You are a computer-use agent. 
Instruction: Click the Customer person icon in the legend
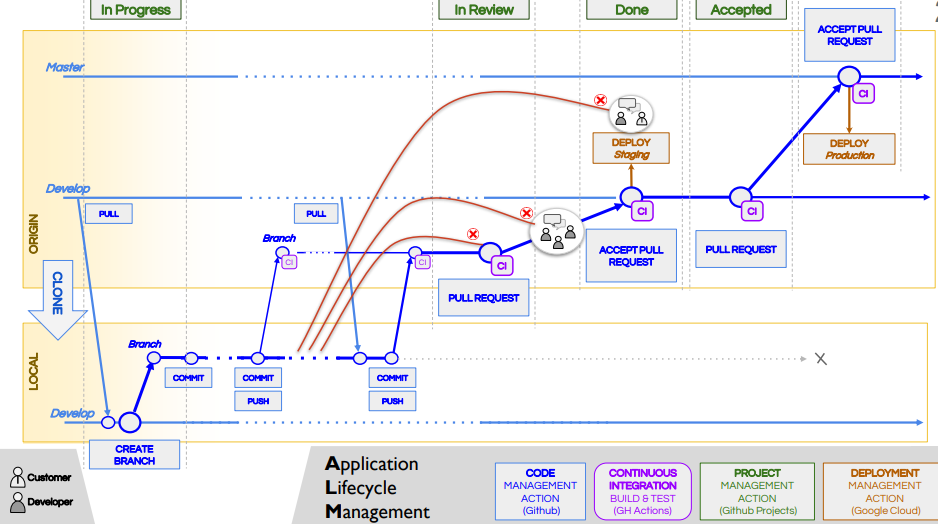click(18, 477)
